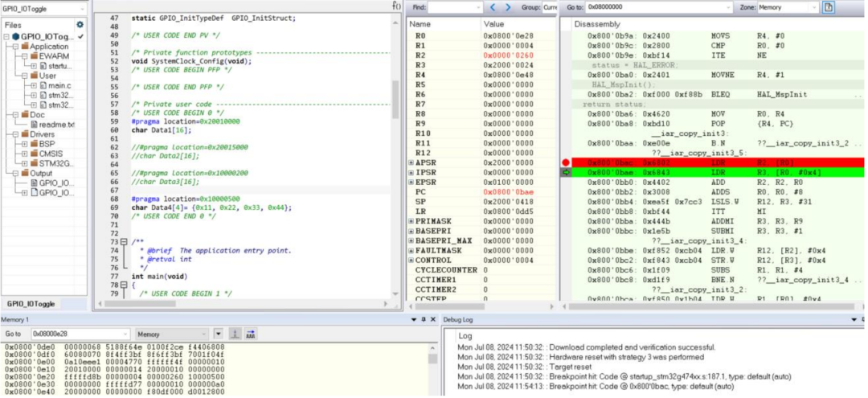Expand the IPSR register
The width and height of the screenshot is (868, 398).
click(411, 173)
